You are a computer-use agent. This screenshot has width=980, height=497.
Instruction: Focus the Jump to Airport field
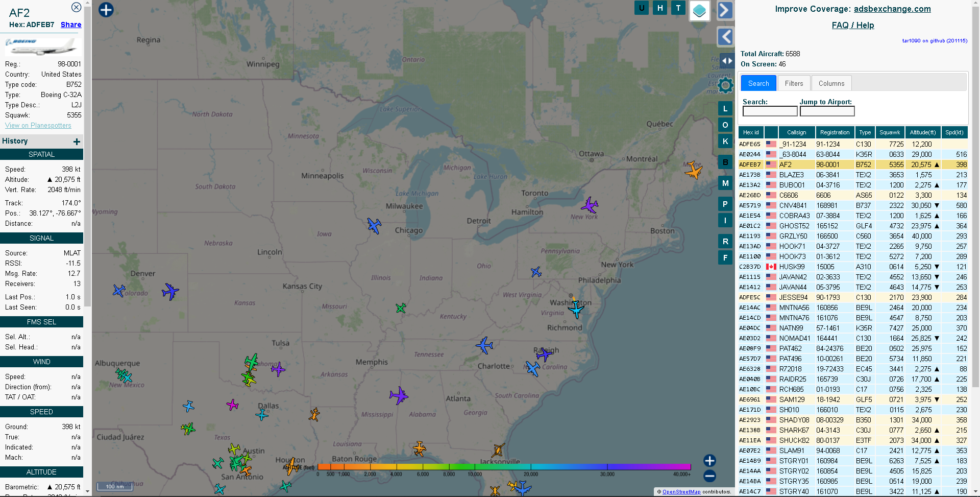pyautogui.click(x=827, y=111)
